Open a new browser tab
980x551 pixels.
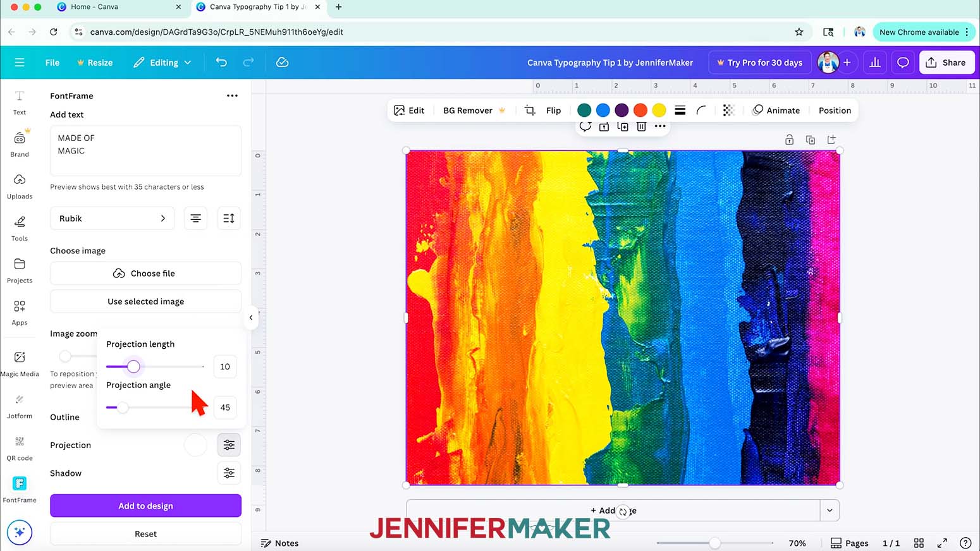(339, 7)
